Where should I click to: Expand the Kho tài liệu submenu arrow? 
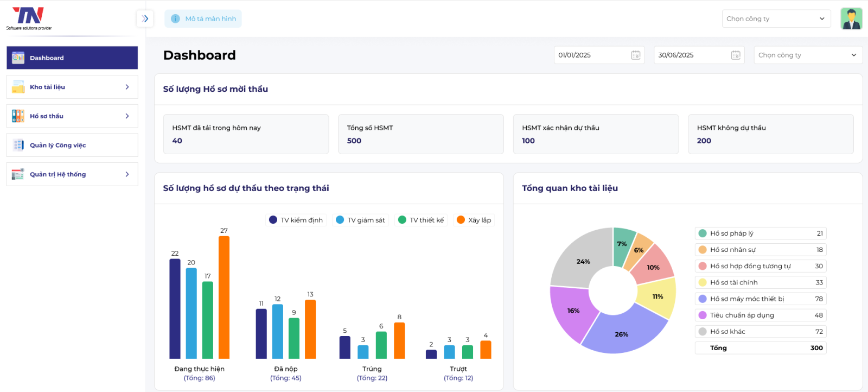pos(127,87)
